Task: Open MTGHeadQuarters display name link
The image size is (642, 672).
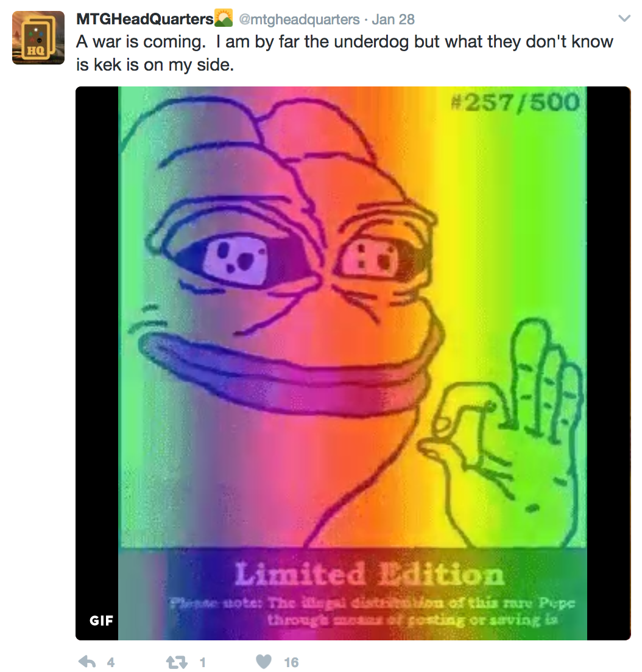Action: click(x=145, y=19)
